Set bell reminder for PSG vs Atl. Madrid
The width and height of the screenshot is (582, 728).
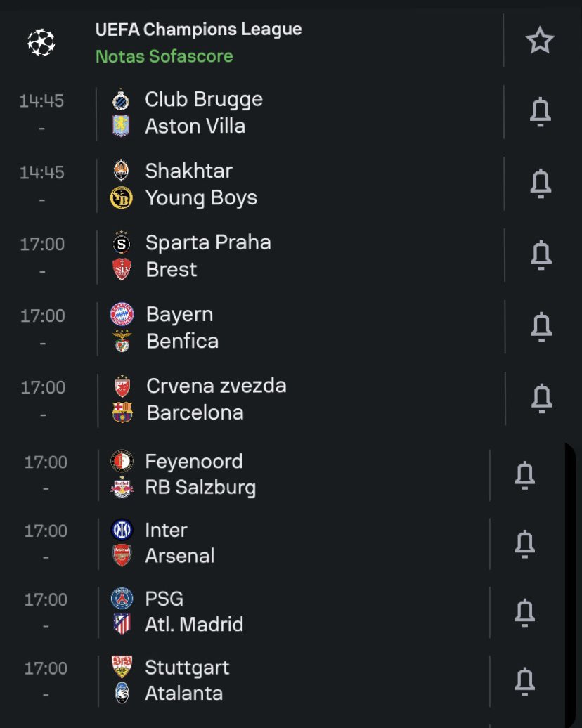click(x=525, y=612)
